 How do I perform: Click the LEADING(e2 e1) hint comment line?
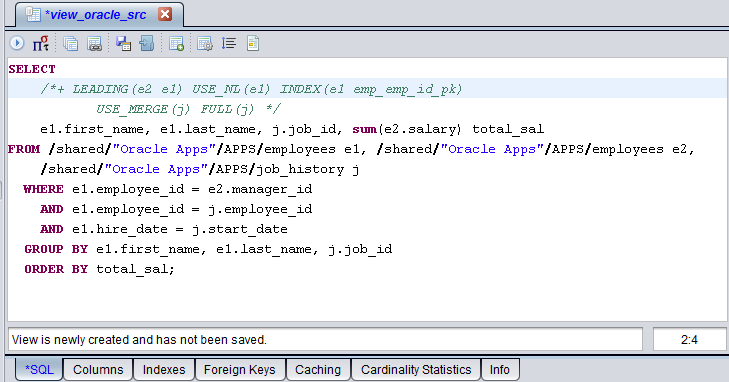point(251,89)
